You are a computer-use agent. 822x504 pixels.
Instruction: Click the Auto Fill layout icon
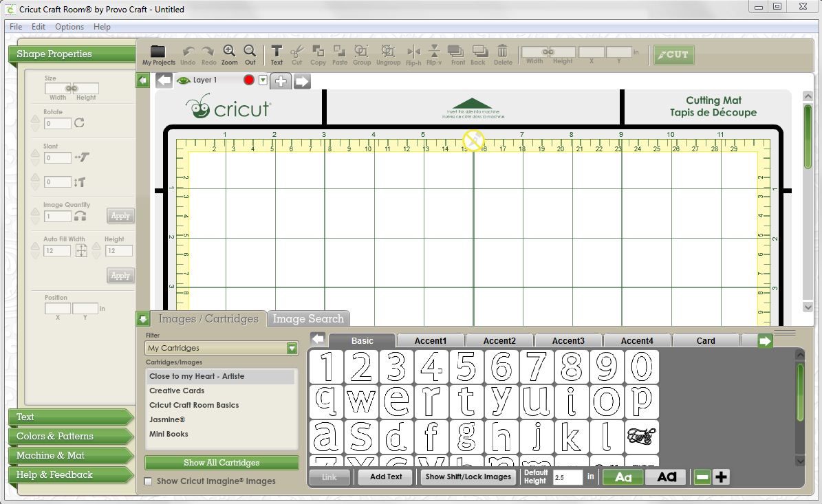coord(81,251)
